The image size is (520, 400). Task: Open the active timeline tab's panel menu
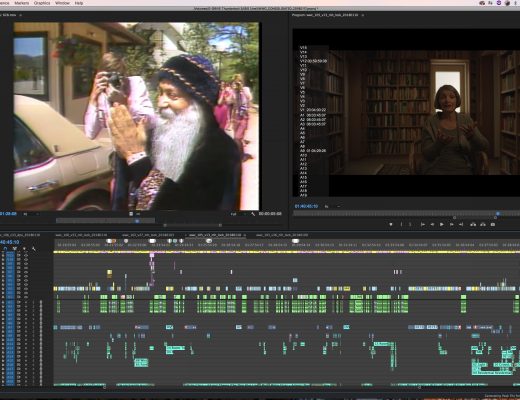(x=245, y=235)
